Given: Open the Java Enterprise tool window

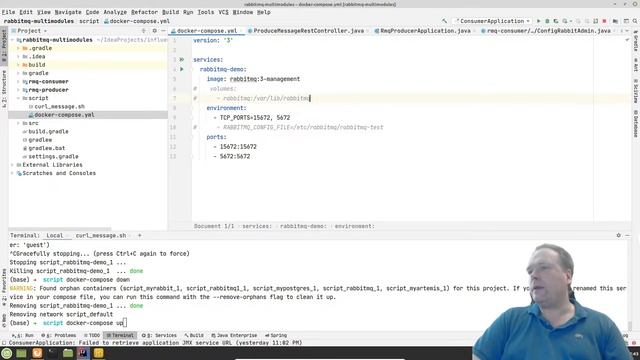Looking at the screenshot, I should click(x=234, y=336).
